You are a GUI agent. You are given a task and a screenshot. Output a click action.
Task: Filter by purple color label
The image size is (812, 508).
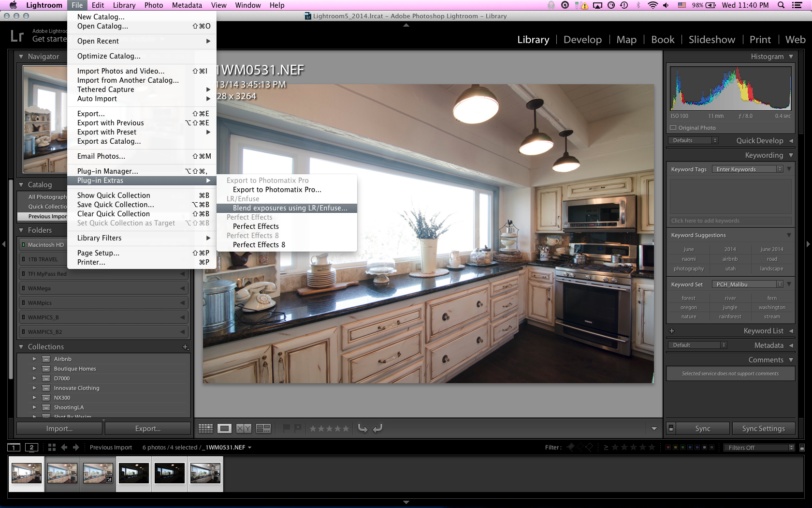tap(697, 448)
